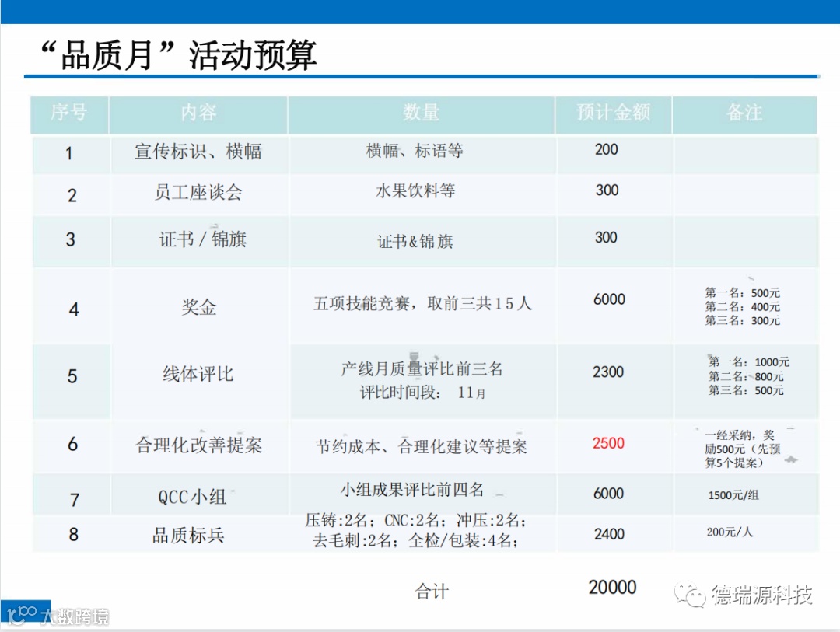The image size is (840, 632).
Task: Click the note 第二名：400元
Action: pyautogui.click(x=743, y=307)
